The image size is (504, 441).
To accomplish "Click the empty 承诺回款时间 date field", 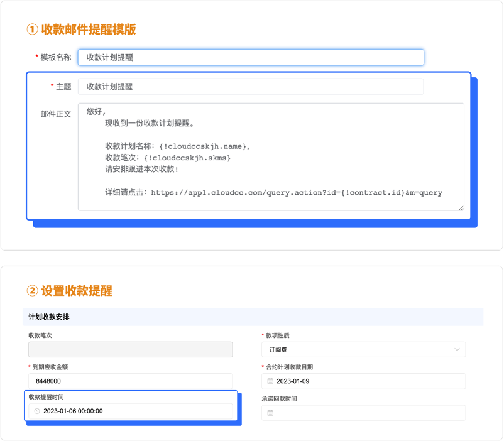I will (364, 413).
